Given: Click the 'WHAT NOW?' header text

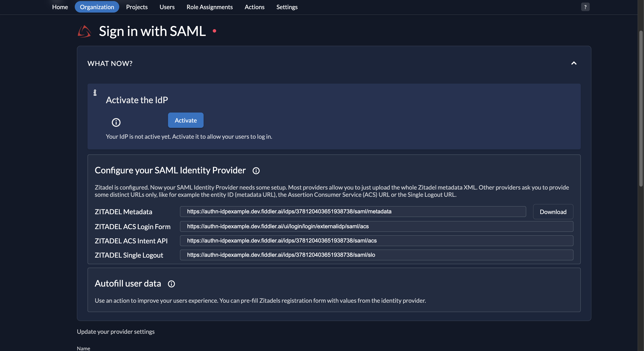Looking at the screenshot, I should tap(110, 63).
